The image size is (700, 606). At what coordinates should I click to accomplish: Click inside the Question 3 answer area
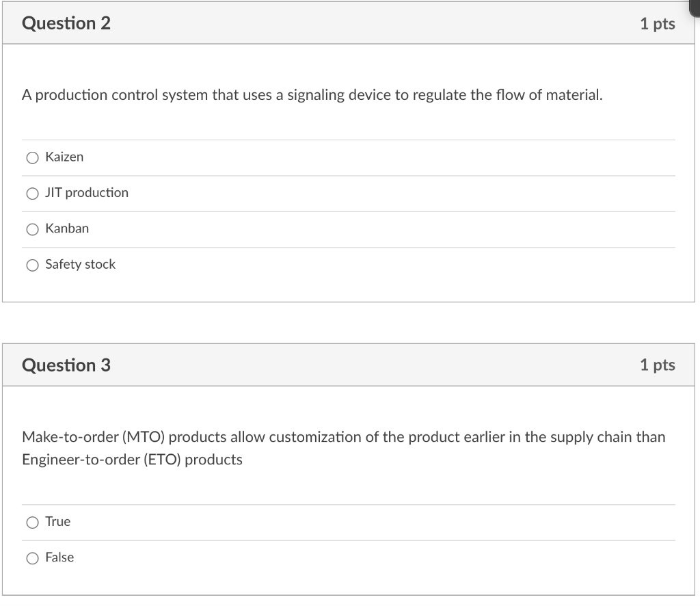[x=342, y=540]
